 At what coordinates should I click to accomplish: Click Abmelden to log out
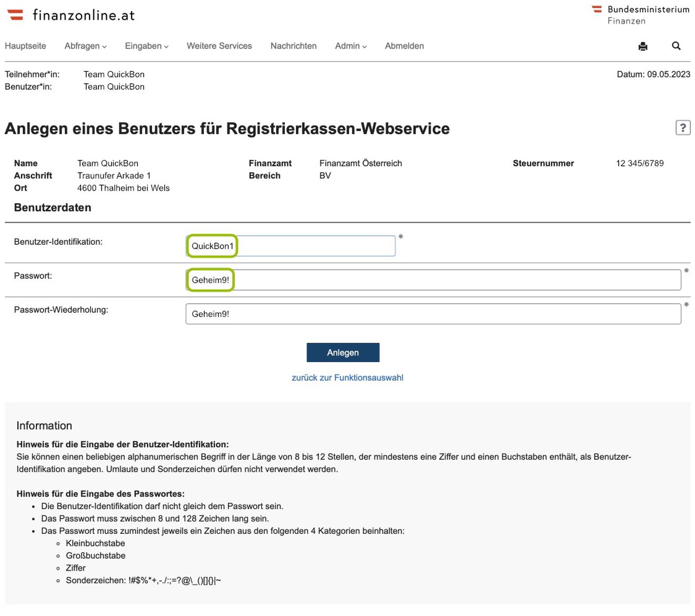(x=404, y=46)
